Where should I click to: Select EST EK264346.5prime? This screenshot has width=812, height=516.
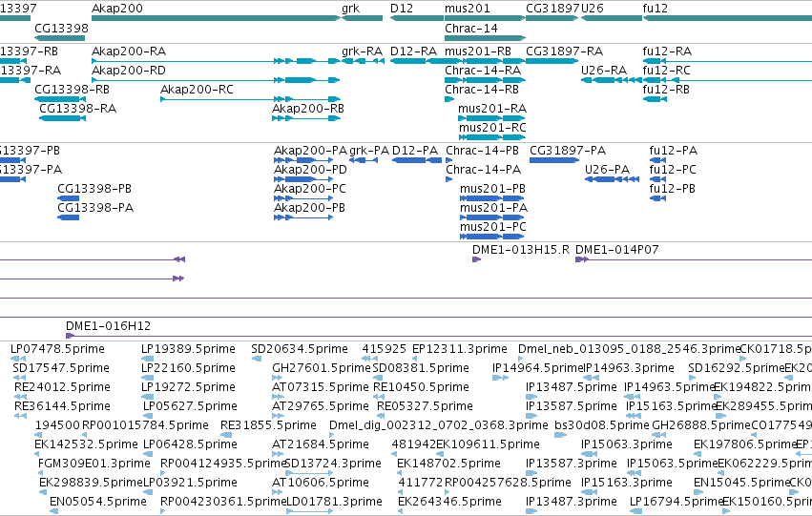403,511
